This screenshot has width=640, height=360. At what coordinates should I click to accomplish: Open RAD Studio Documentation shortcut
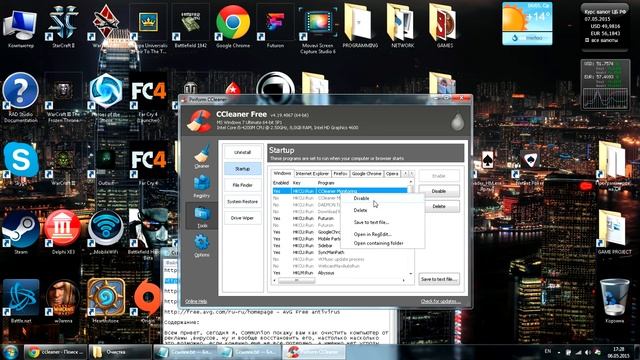coord(20,97)
